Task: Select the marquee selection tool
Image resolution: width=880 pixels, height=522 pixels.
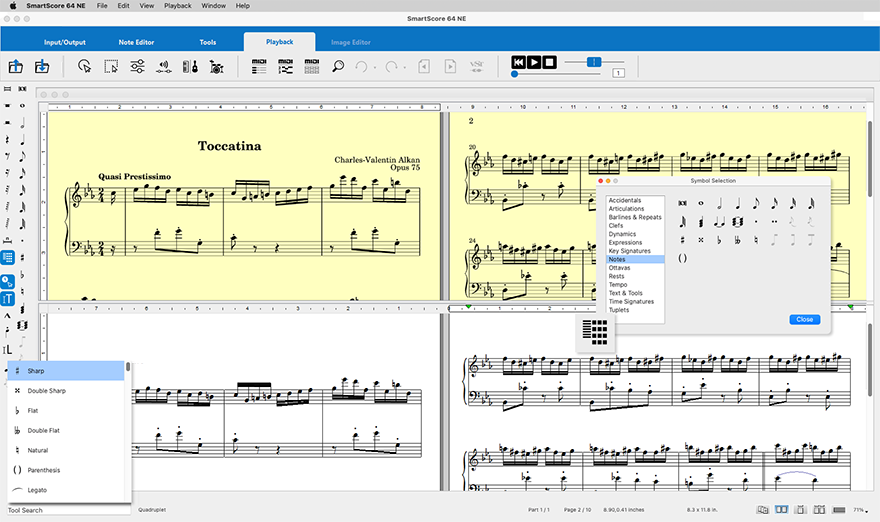Action: [x=111, y=67]
